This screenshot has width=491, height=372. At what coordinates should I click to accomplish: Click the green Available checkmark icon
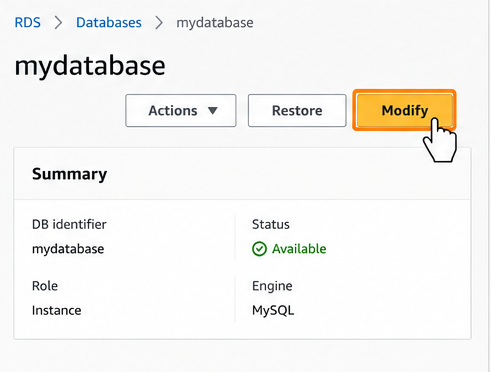pos(259,249)
